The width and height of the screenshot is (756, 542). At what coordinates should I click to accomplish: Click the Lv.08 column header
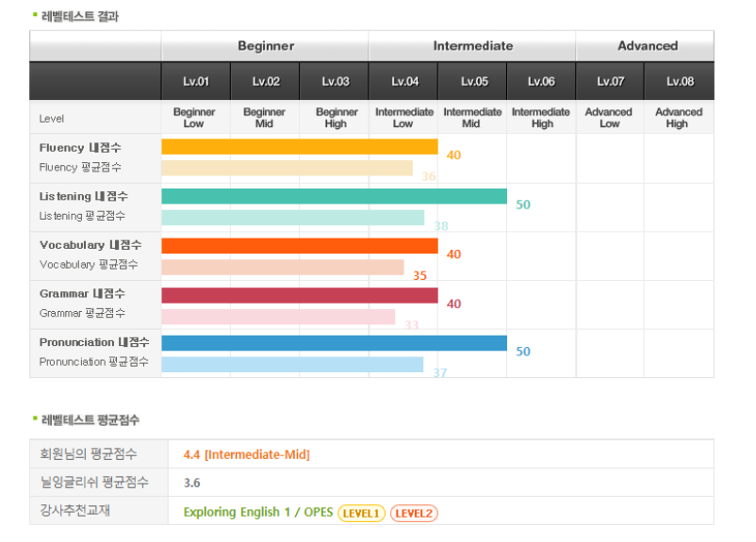tap(680, 81)
